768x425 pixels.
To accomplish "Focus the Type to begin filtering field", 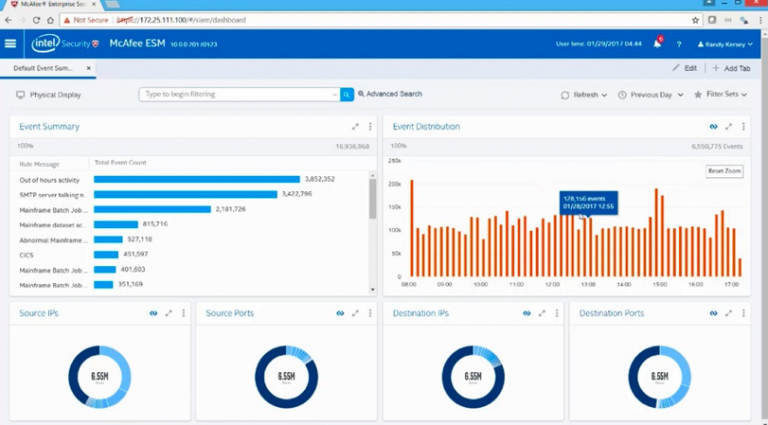I will pos(239,94).
